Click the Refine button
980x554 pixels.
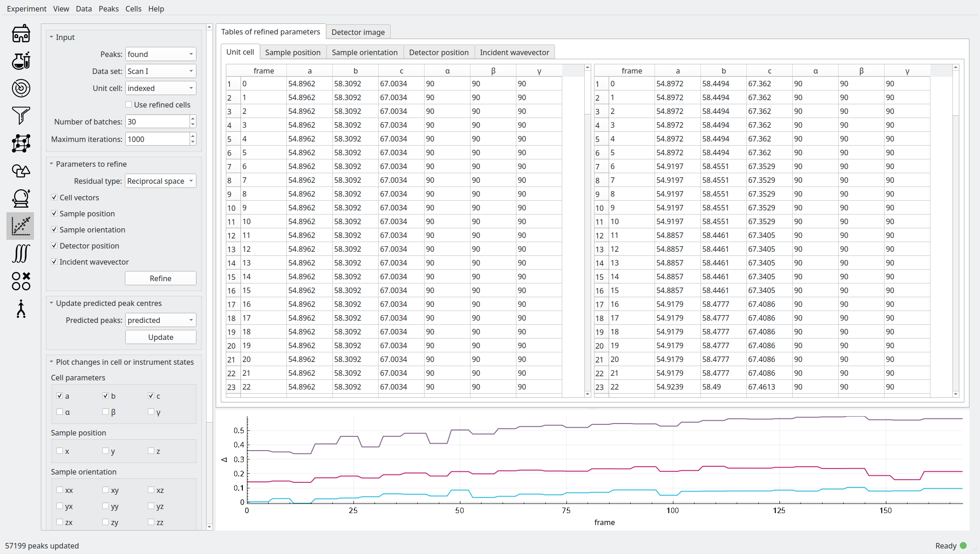(160, 278)
